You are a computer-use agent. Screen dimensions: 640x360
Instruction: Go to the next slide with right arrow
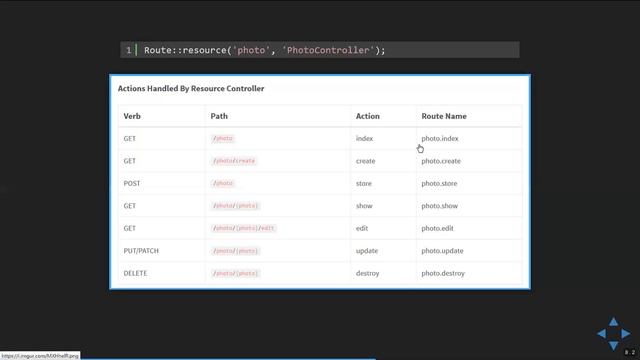pyautogui.click(x=626, y=334)
